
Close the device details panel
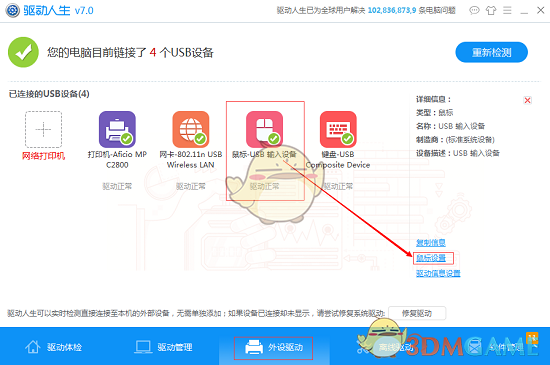point(527,100)
